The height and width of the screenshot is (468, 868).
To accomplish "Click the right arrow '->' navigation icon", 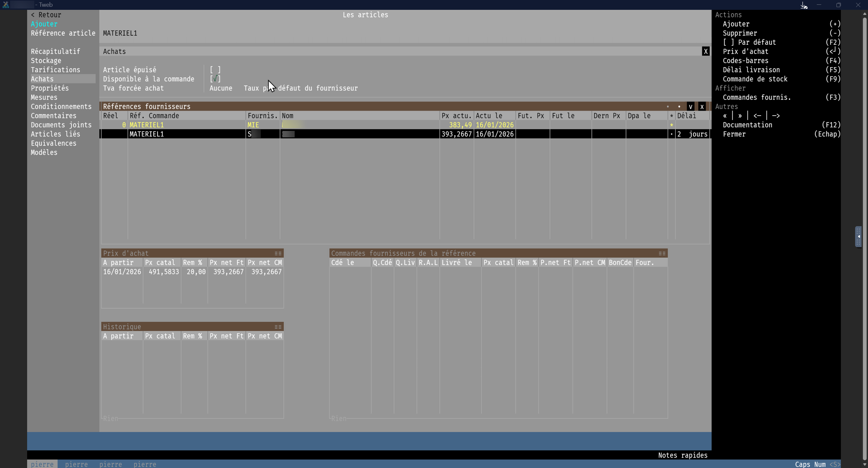I will [x=776, y=116].
